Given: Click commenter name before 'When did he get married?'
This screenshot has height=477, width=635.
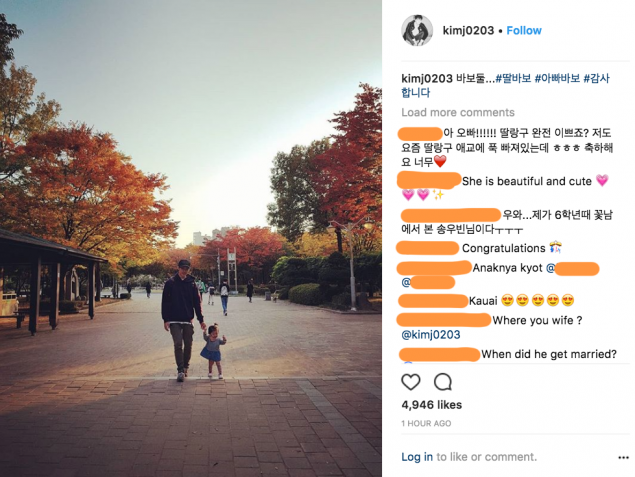Looking at the screenshot, I should [440, 354].
